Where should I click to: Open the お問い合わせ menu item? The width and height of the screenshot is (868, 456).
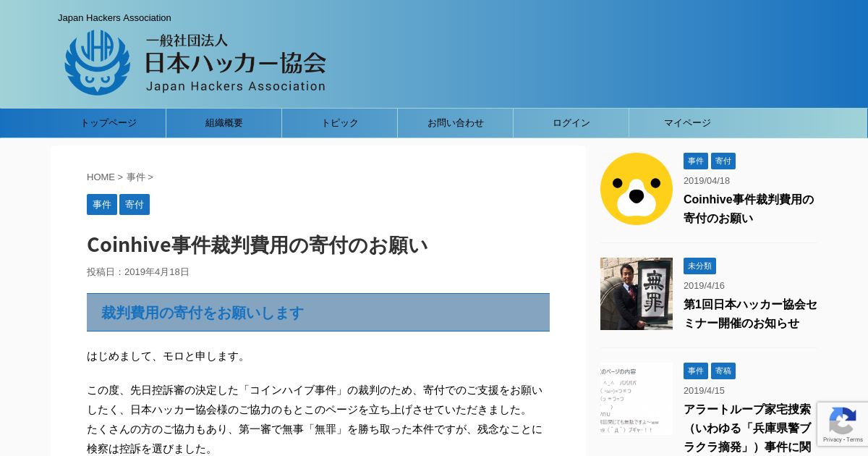(x=456, y=123)
